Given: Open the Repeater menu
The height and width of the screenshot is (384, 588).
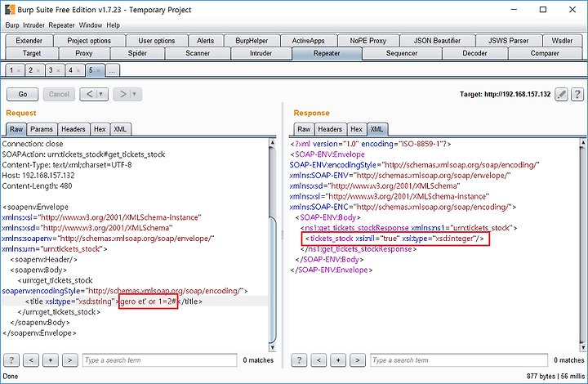Looking at the screenshot, I should point(61,25).
